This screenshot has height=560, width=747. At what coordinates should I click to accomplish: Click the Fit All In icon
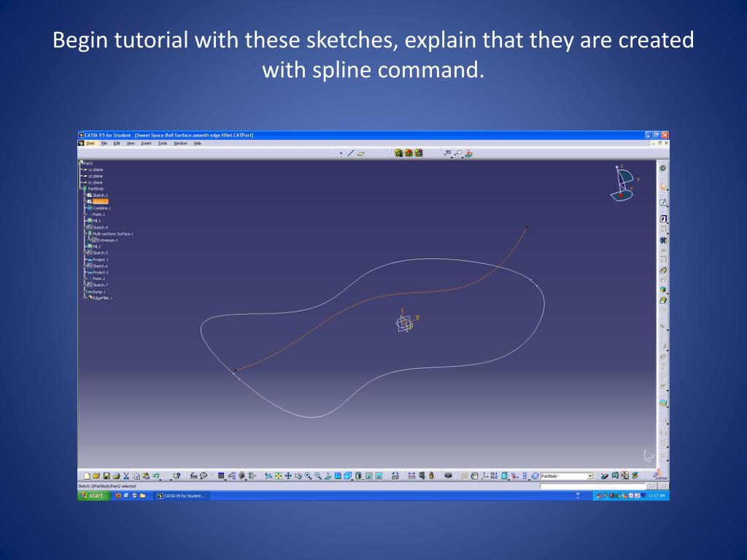[x=278, y=475]
